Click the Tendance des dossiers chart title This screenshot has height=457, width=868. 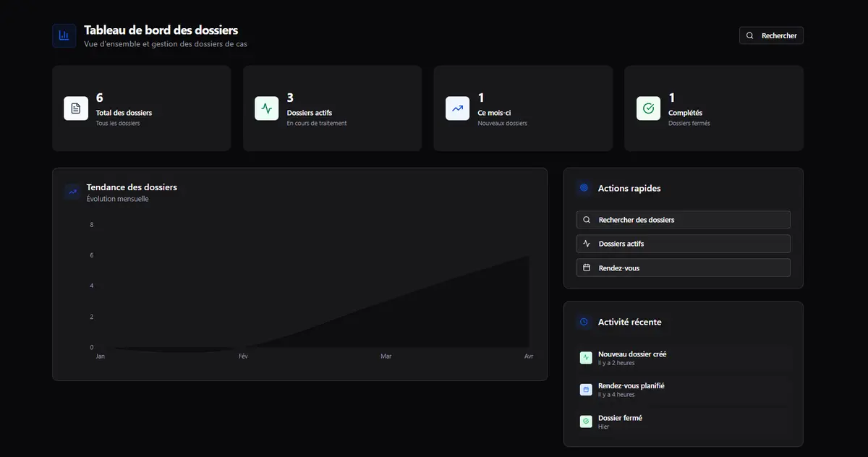pyautogui.click(x=132, y=187)
